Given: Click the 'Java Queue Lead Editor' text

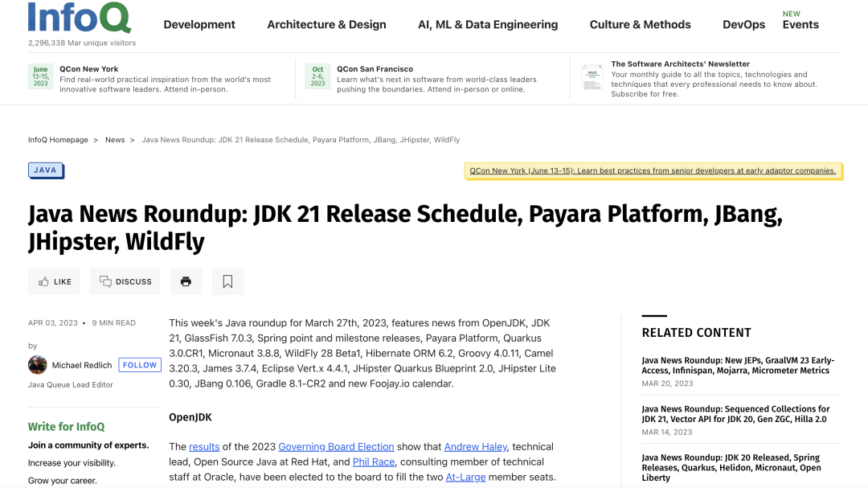Looking at the screenshot, I should tap(70, 384).
